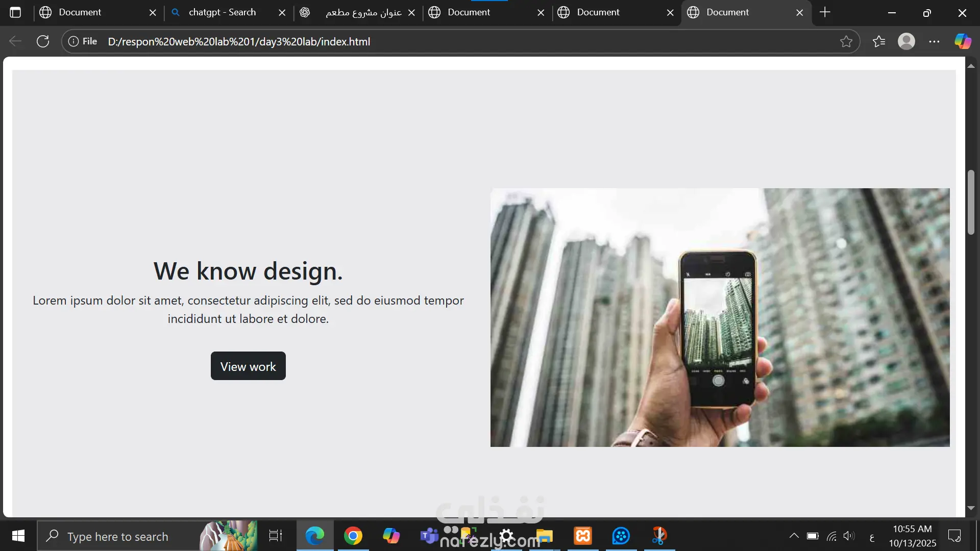This screenshot has height=551, width=980.
Task: Add page to favorites star icon
Action: [x=846, y=41]
